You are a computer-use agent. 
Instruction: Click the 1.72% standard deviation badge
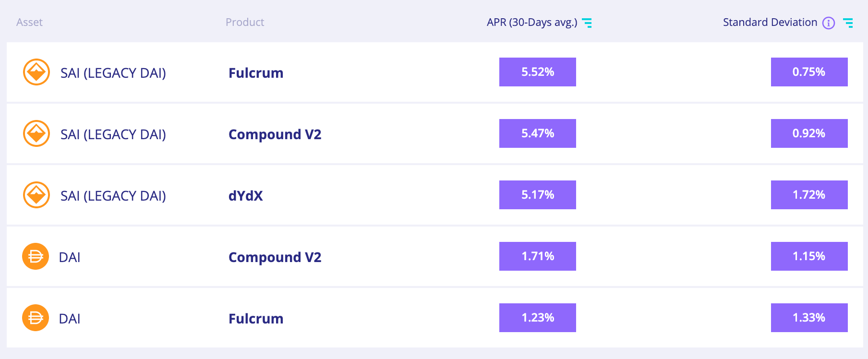[809, 195]
